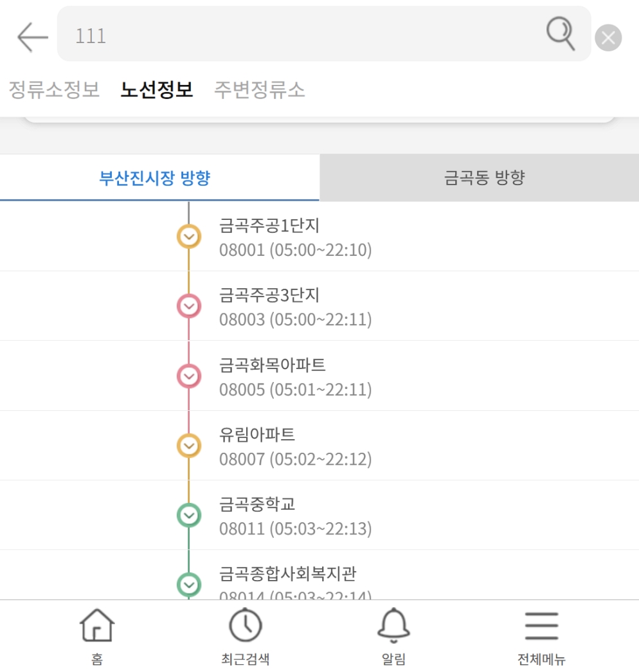Expand the 금곡종합사회복지관 stop chevron
The height and width of the screenshot is (672, 639).
pos(189,585)
